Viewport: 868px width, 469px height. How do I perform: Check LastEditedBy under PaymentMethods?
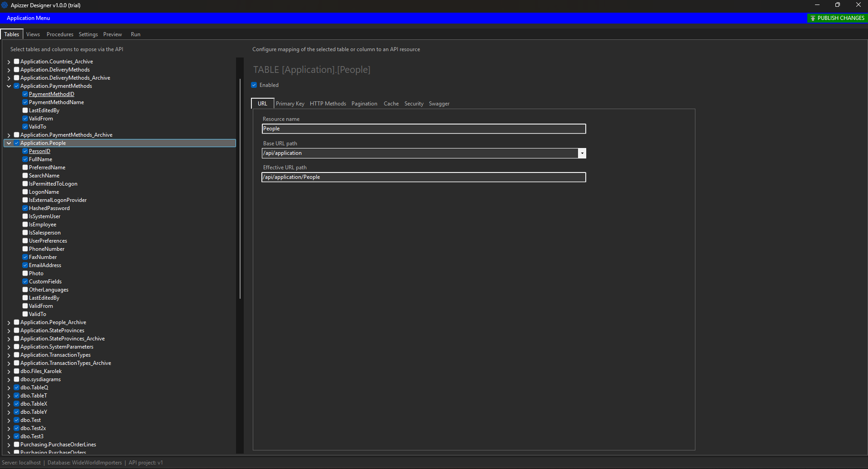[x=25, y=110]
